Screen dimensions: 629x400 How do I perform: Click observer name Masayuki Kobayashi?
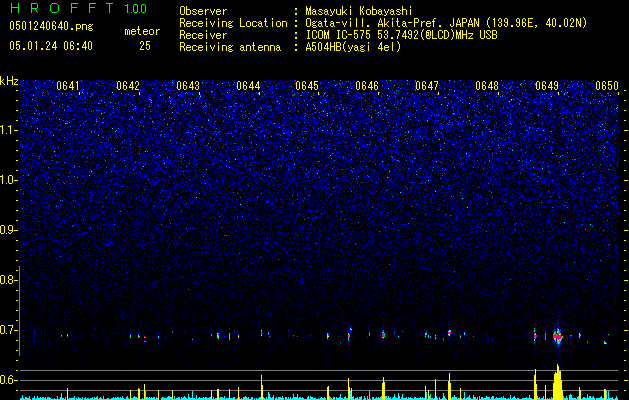(x=359, y=11)
